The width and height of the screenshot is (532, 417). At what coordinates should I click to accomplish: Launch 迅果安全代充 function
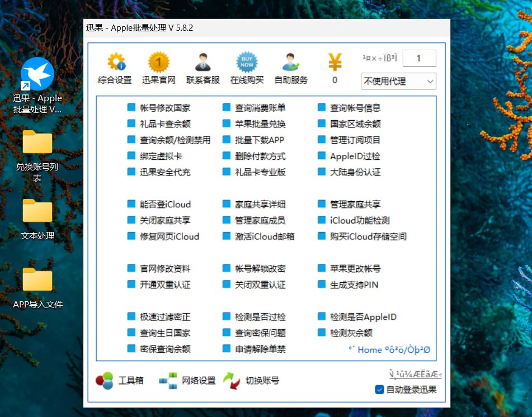tap(165, 172)
